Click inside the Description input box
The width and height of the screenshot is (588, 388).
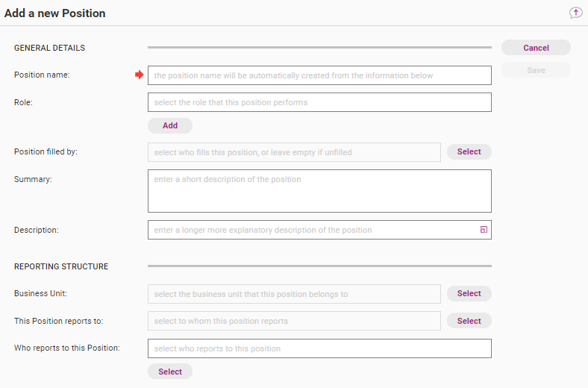313,230
